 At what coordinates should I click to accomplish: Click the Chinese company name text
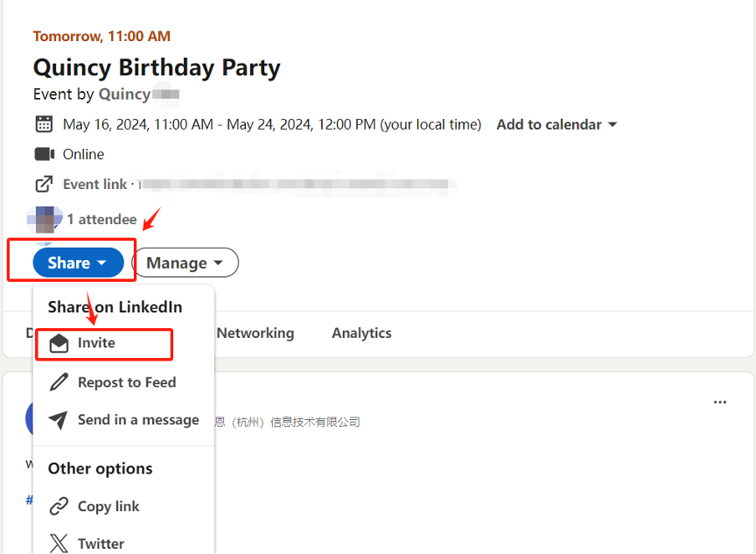click(x=288, y=423)
